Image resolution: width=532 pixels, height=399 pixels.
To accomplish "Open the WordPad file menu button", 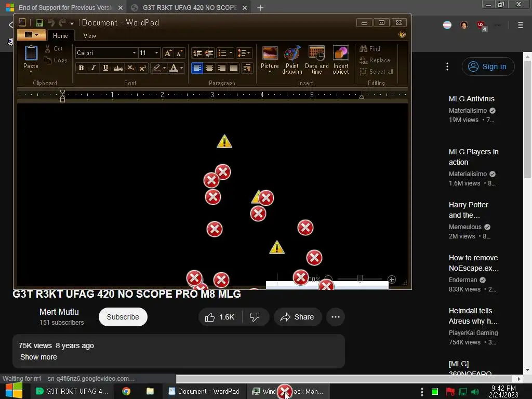I will (x=32, y=35).
